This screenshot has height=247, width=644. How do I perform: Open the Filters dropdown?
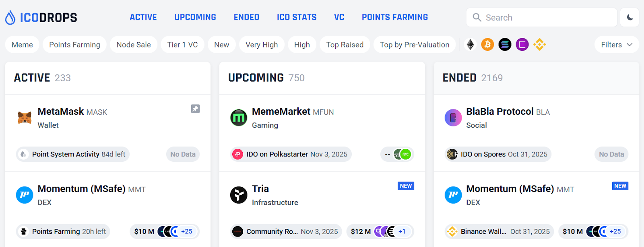tap(616, 45)
